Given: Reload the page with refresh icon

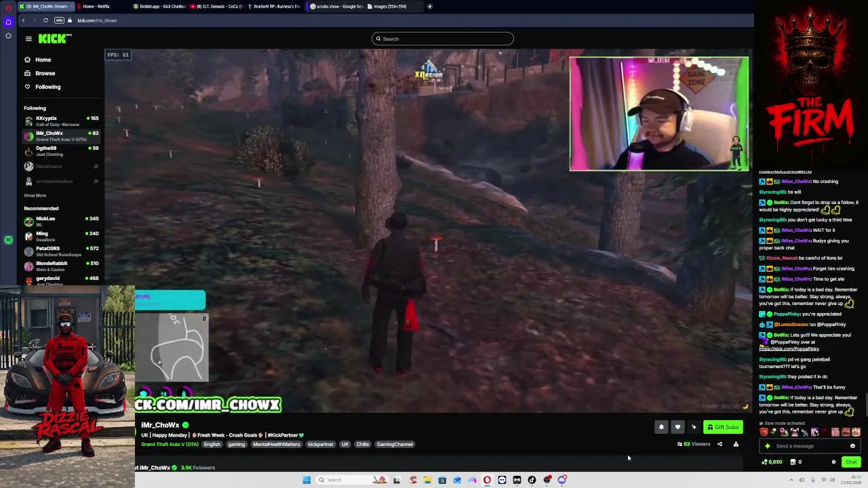Looking at the screenshot, I should coord(45,20).
